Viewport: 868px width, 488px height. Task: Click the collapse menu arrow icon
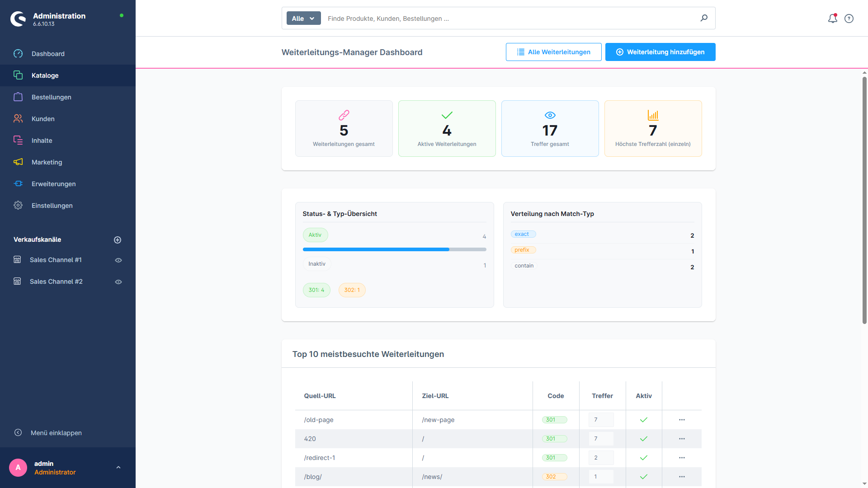point(18,432)
